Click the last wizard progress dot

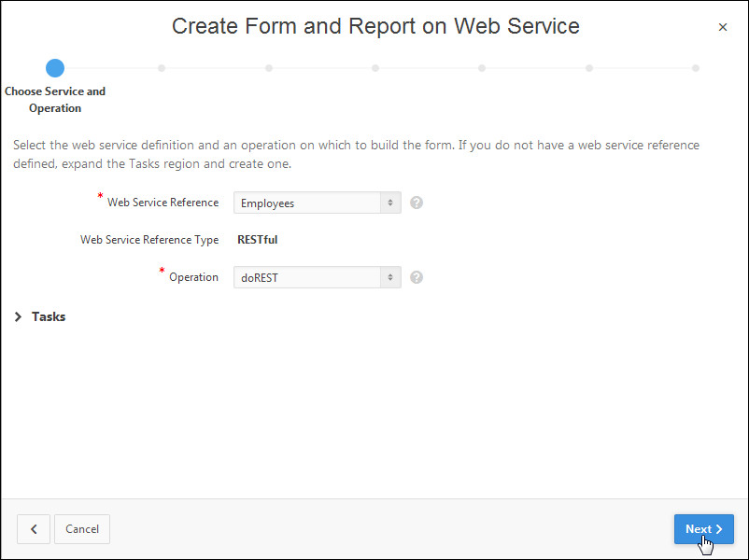pyautogui.click(x=696, y=68)
